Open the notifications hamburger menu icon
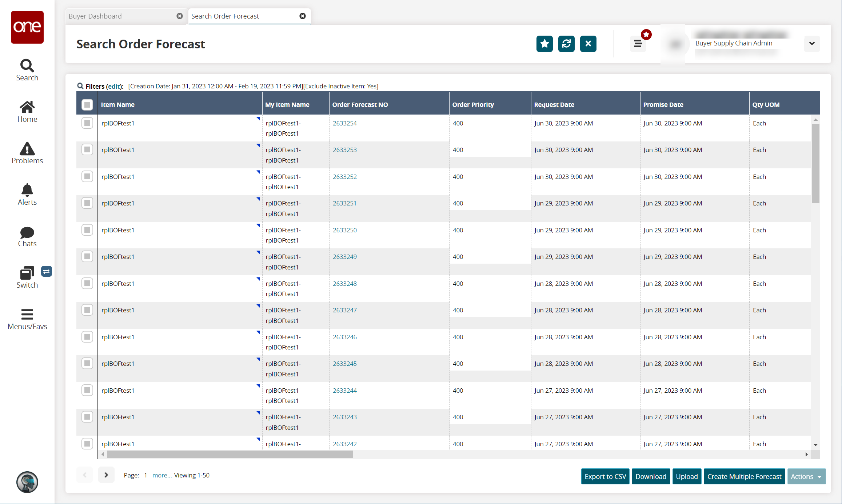The height and width of the screenshot is (504, 842). point(638,44)
